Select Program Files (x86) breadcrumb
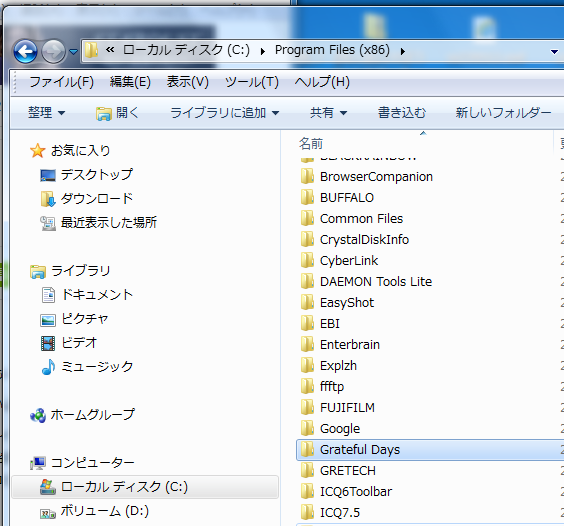The width and height of the screenshot is (564, 526). pyautogui.click(x=332, y=50)
